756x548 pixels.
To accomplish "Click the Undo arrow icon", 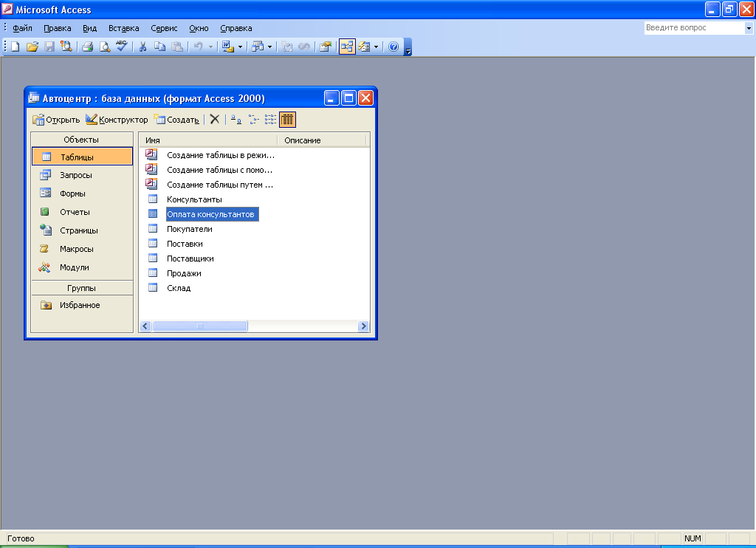I will coord(198,47).
